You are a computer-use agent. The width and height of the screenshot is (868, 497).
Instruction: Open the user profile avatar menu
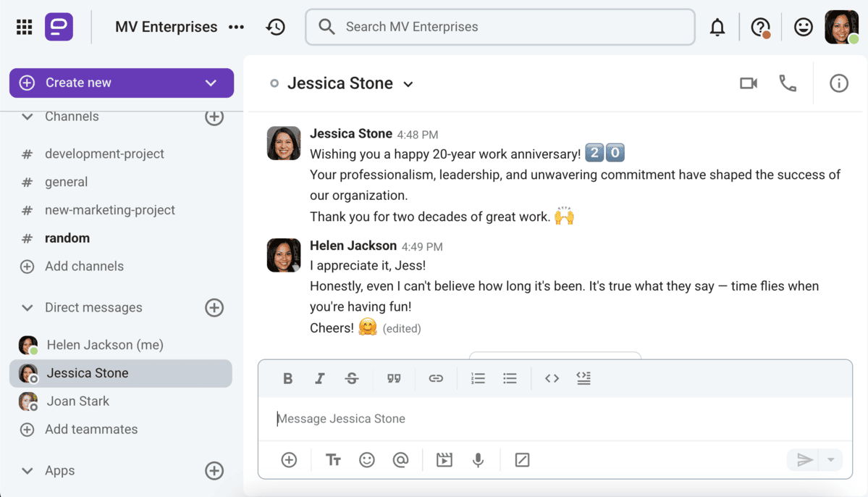841,27
